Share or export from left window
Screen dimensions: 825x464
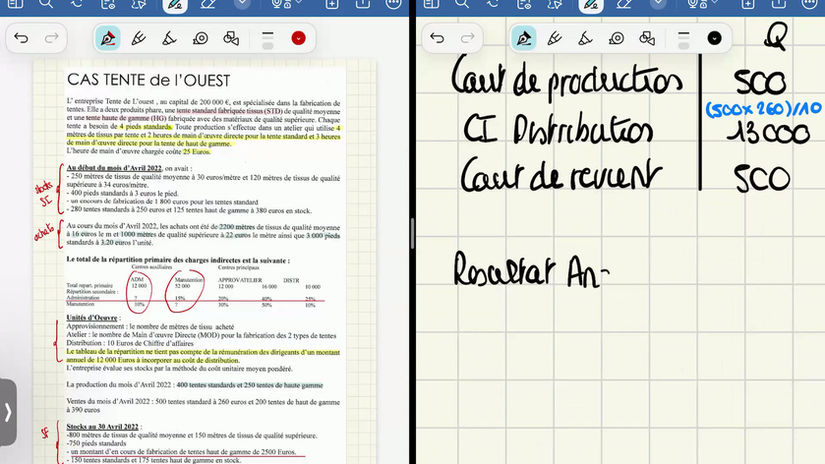363,4
